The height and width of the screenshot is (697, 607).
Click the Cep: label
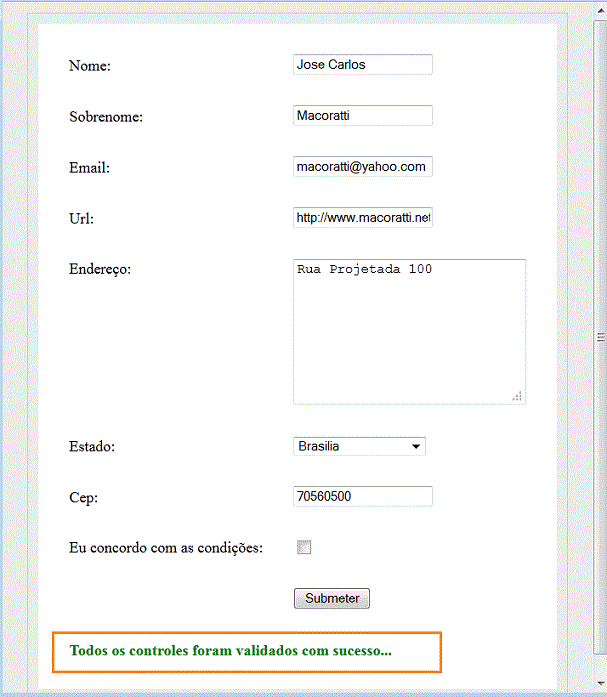tap(83, 497)
